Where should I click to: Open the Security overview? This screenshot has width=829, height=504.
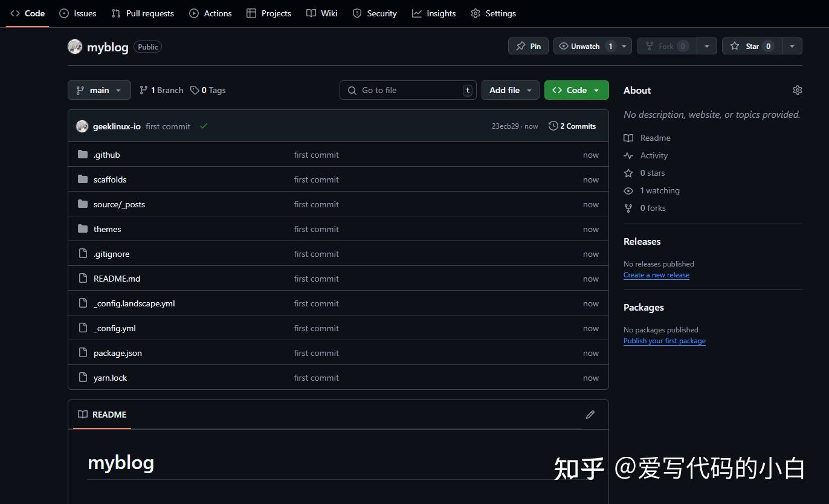pyautogui.click(x=375, y=13)
